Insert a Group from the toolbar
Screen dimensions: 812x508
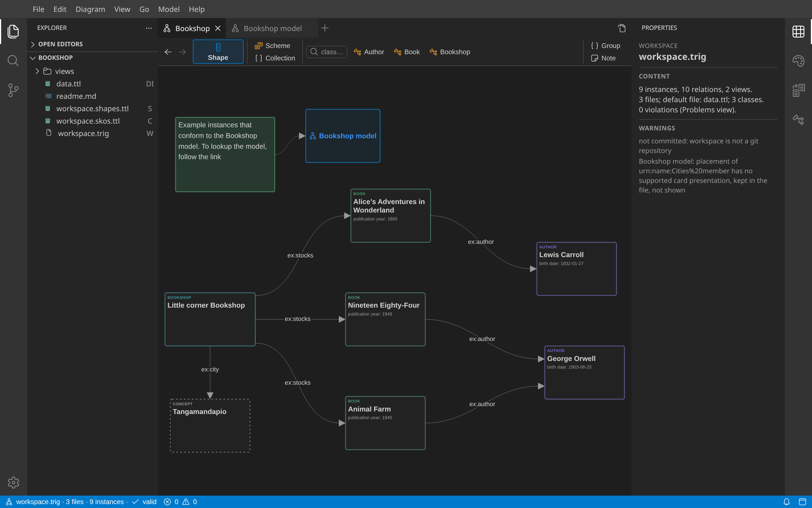click(x=606, y=46)
